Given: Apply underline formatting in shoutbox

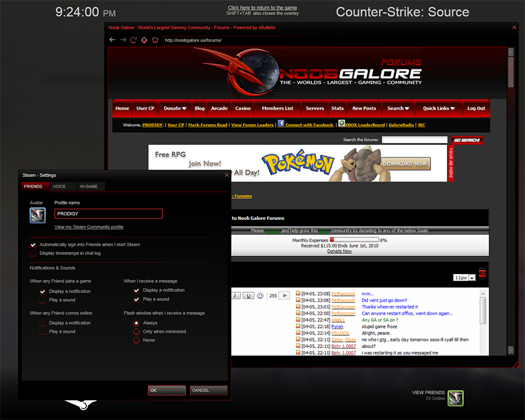Looking at the screenshot, I should point(248,296).
